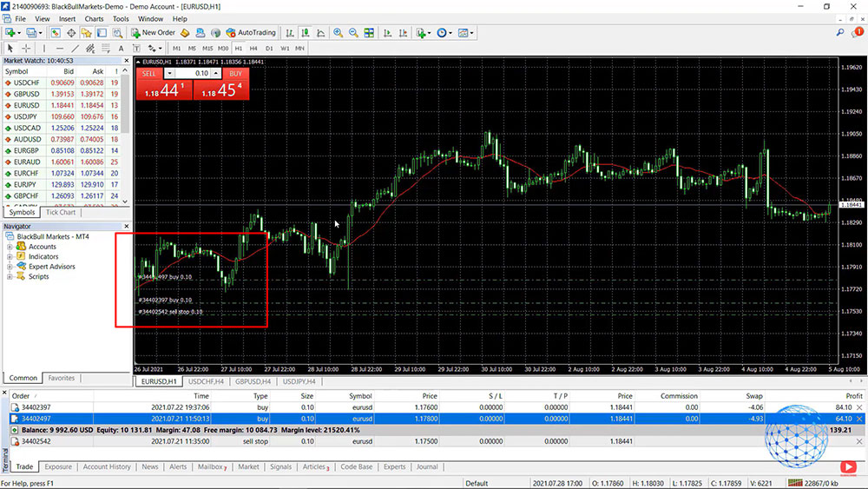Open the MetaEditor book icon

(185, 33)
